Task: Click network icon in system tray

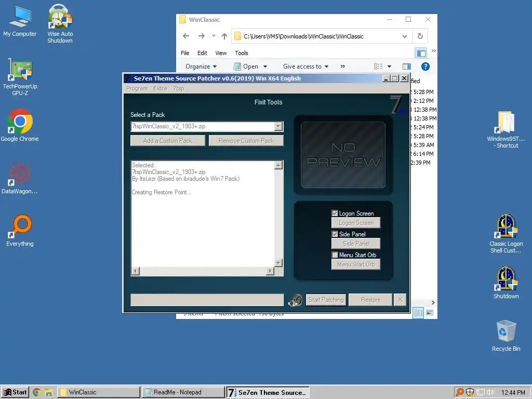Action: (x=481, y=392)
